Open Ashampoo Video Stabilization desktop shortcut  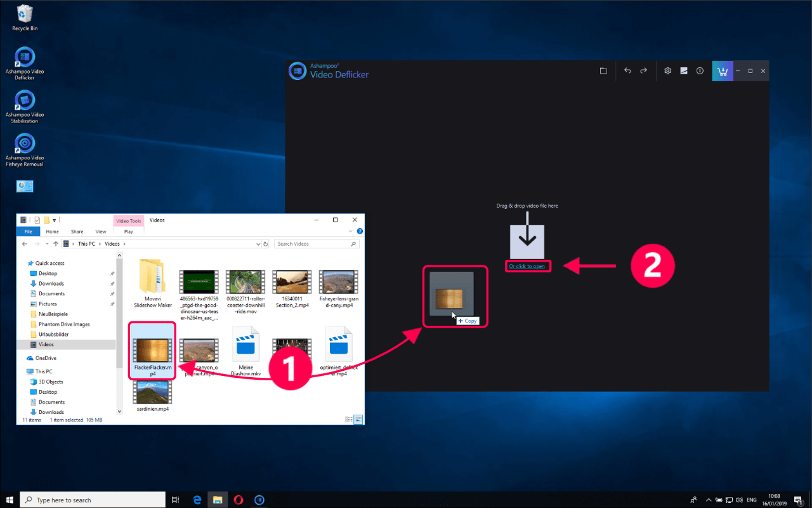25,102
